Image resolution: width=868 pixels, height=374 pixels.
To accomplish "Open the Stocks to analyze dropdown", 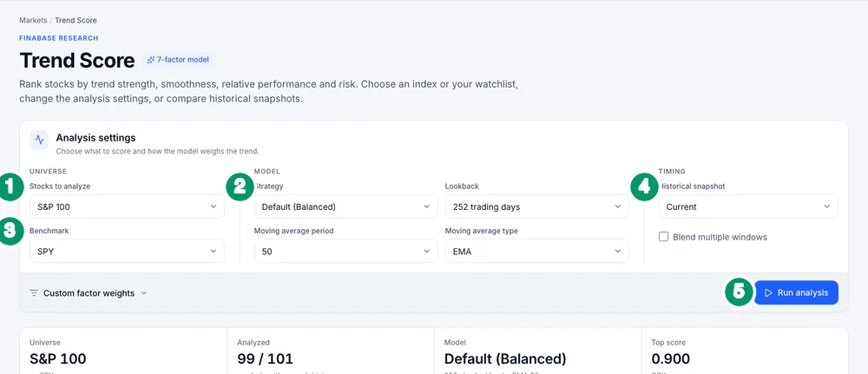I will point(128,207).
